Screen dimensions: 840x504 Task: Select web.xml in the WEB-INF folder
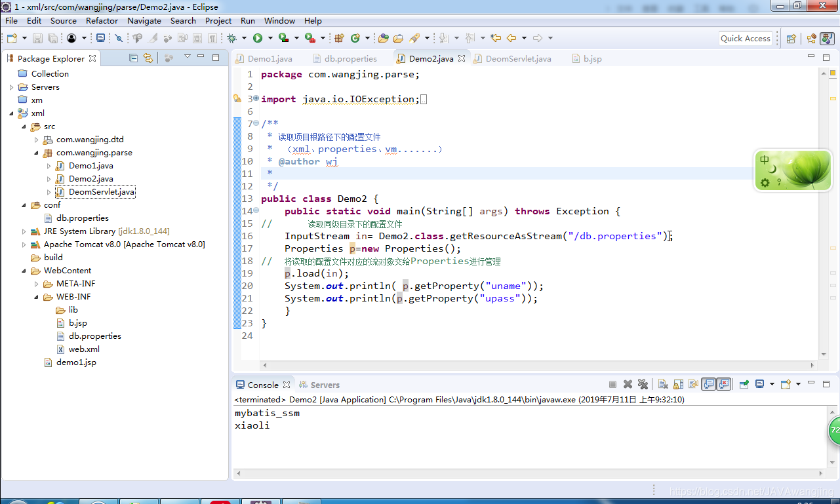click(84, 349)
